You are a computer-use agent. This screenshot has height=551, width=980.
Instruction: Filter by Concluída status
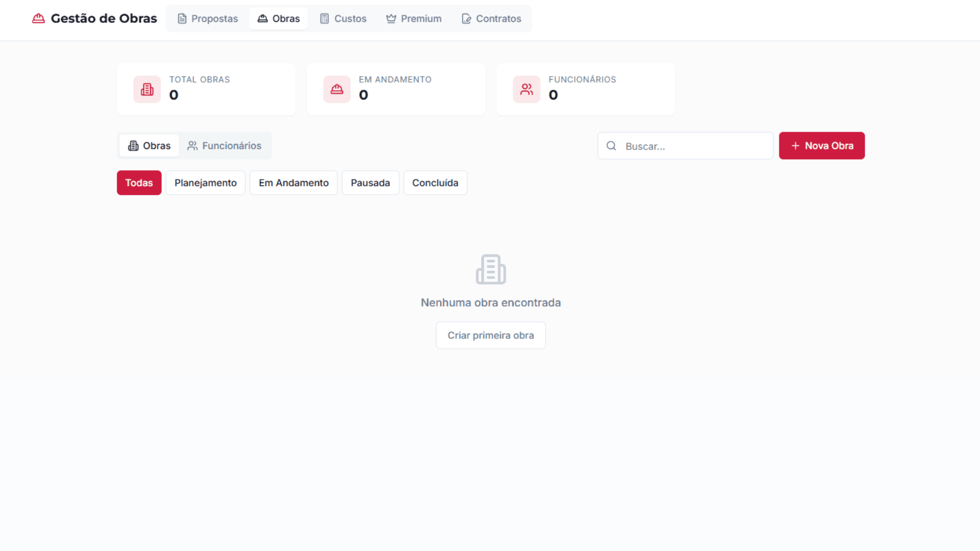(x=435, y=183)
